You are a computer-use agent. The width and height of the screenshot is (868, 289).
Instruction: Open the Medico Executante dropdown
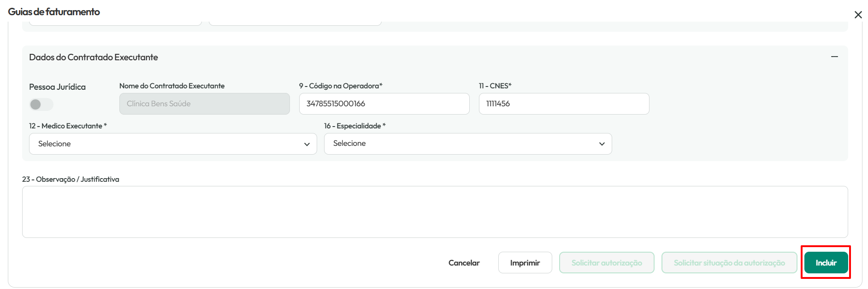173,144
